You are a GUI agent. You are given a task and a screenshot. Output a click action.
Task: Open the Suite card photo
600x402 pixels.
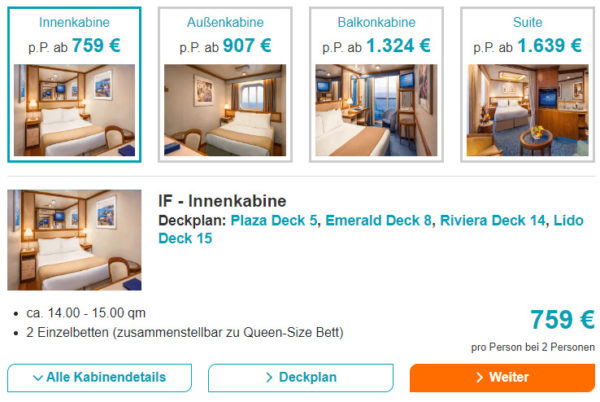[527, 110]
